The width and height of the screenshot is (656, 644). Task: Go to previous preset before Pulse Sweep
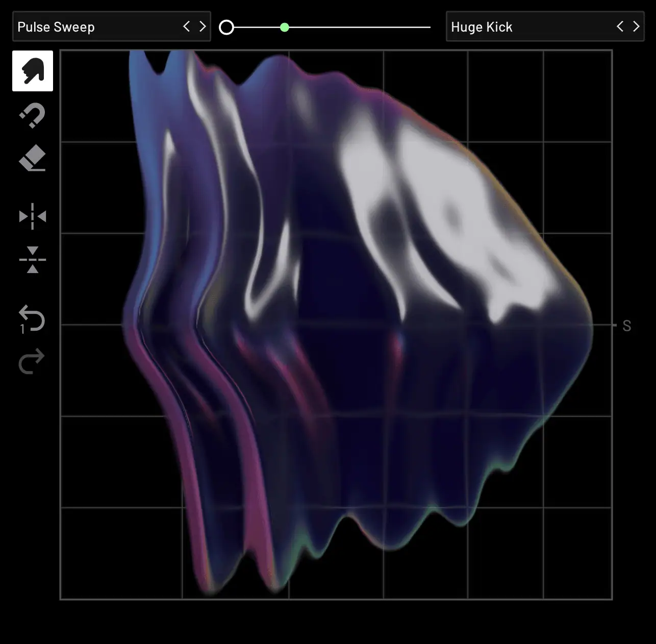tap(187, 27)
